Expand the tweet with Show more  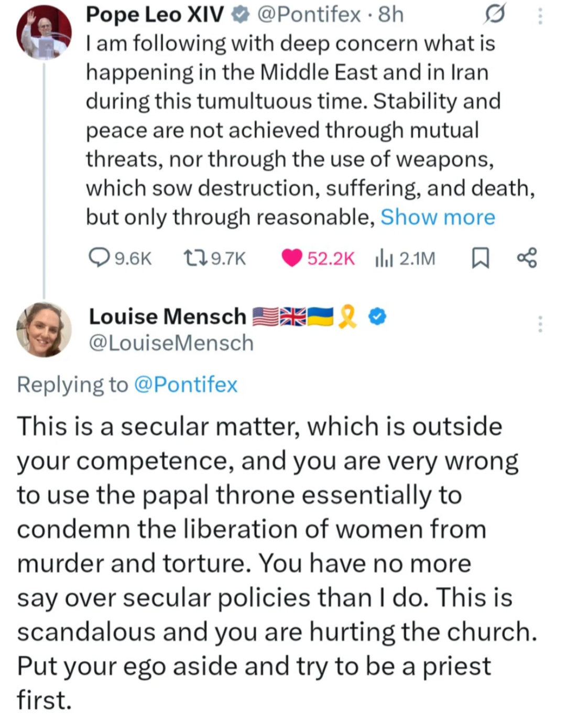pyautogui.click(x=438, y=217)
